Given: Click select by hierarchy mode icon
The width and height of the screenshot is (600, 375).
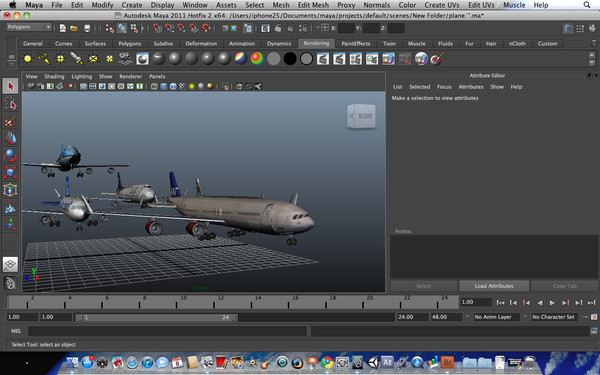Looking at the screenshot, I should click(110, 28).
